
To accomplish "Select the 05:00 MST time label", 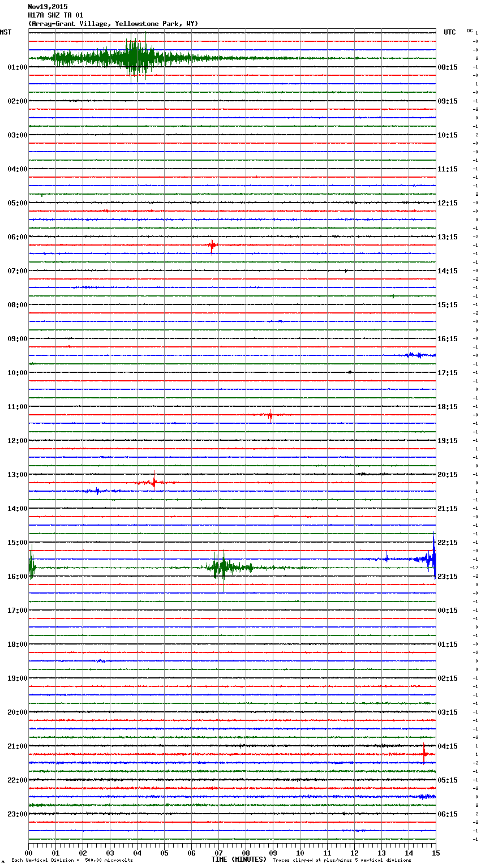I will click(x=18, y=203).
